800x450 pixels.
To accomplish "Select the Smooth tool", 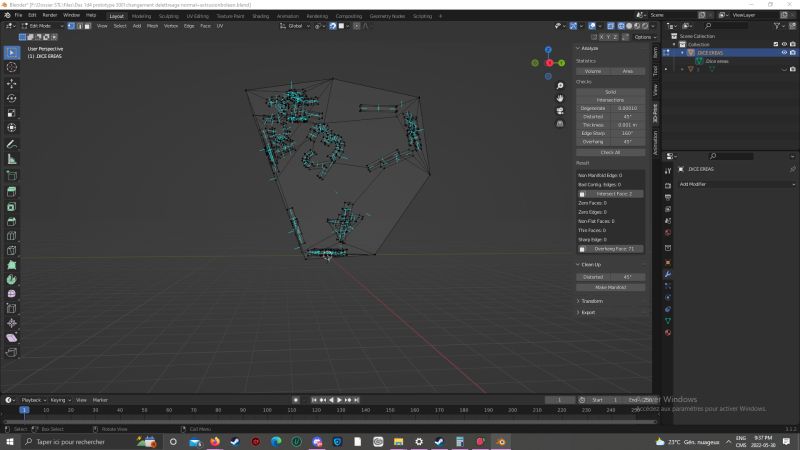I will [x=11, y=294].
